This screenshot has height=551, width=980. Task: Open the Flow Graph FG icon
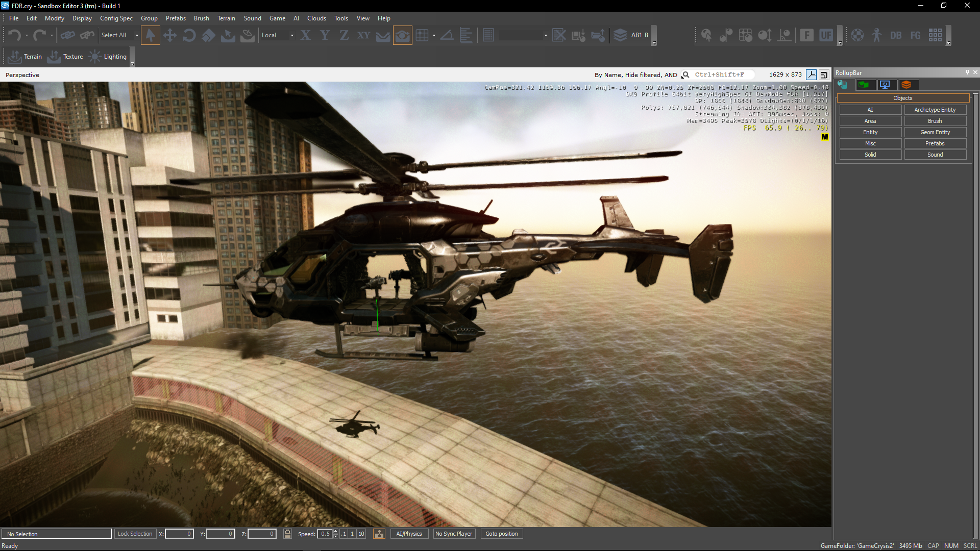[915, 35]
